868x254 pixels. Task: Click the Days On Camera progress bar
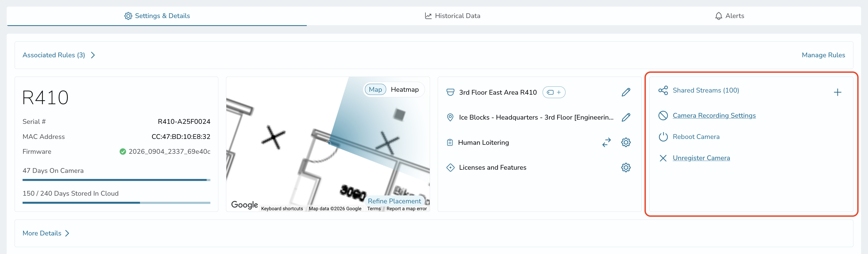[x=116, y=180]
